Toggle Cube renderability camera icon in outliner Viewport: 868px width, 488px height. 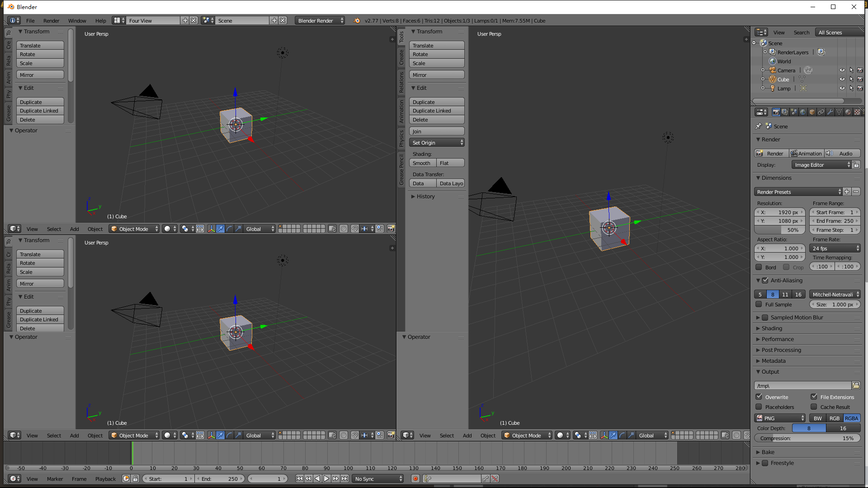[860, 79]
